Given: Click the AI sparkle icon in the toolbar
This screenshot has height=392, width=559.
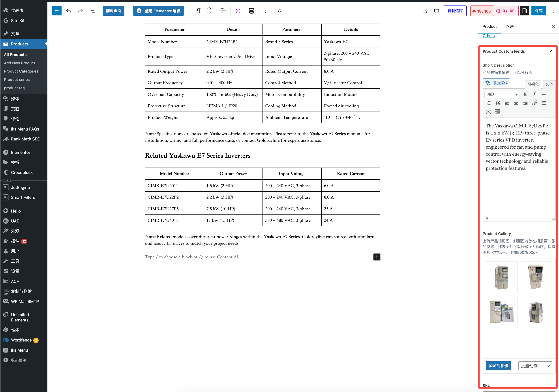Looking at the screenshot, I should 237,11.
